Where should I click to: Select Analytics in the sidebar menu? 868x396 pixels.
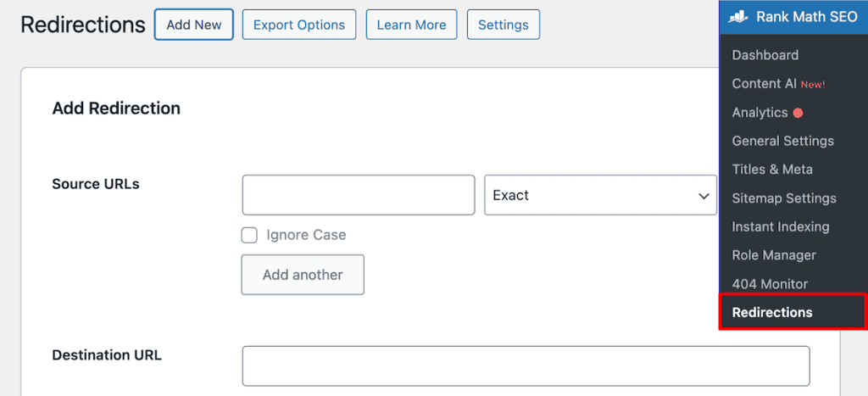coord(759,113)
